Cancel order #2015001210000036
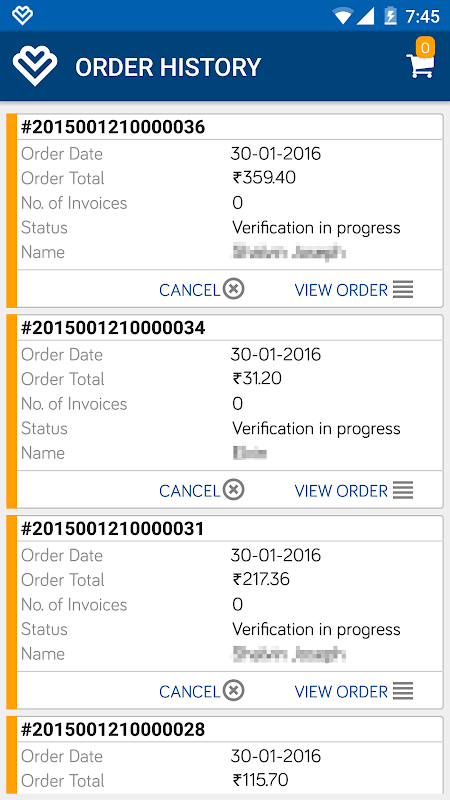Image resolution: width=450 pixels, height=800 pixels. point(202,289)
